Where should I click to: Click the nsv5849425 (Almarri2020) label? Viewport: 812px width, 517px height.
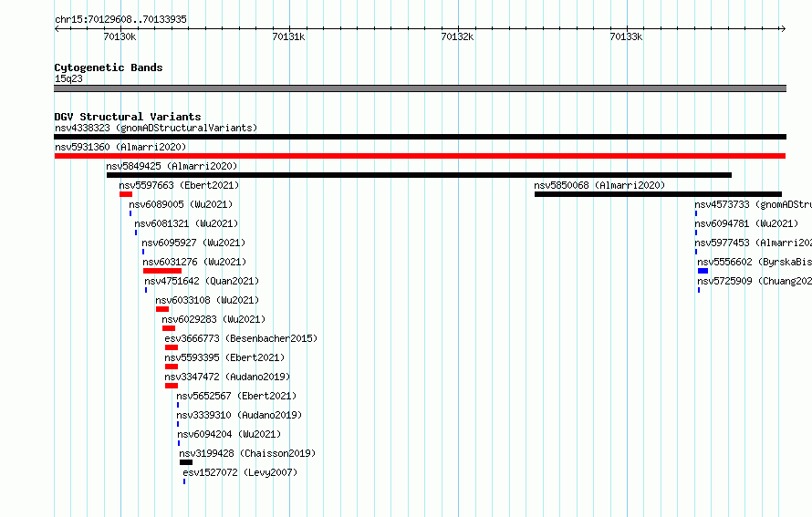coord(172,166)
